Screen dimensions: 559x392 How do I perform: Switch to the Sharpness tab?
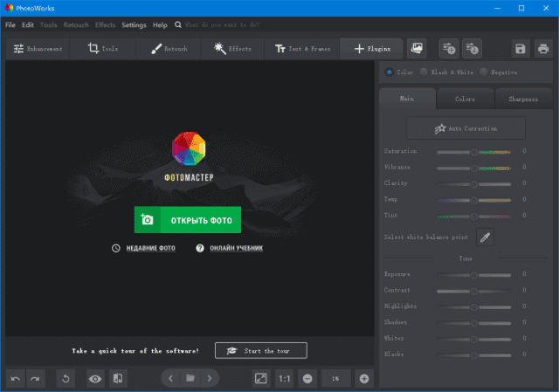523,99
